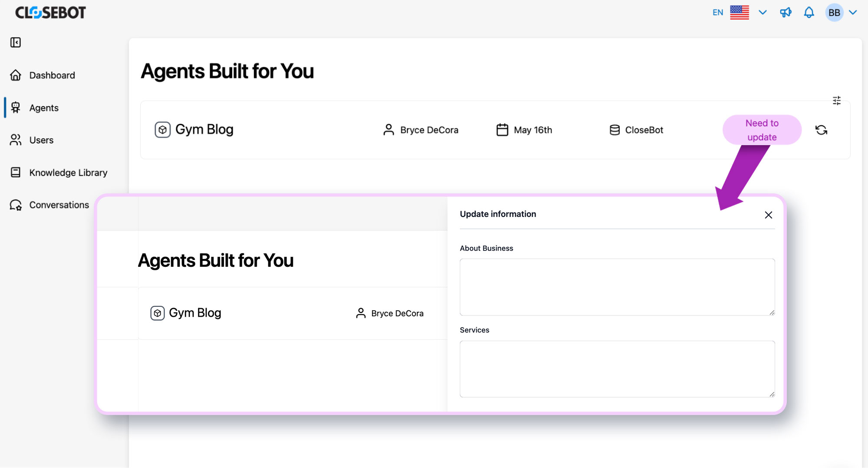The width and height of the screenshot is (868, 468).
Task: Collapse the sidebar panel icon
Action: pos(16,42)
